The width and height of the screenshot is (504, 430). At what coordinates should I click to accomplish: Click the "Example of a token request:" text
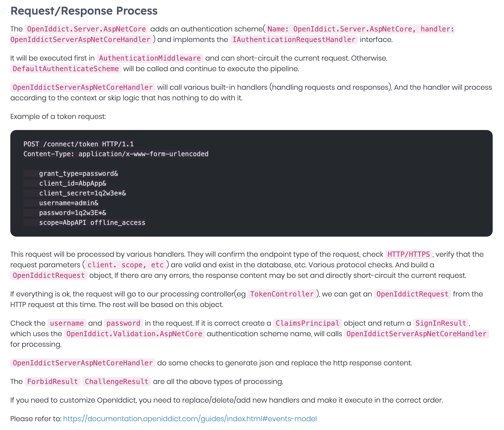point(58,116)
